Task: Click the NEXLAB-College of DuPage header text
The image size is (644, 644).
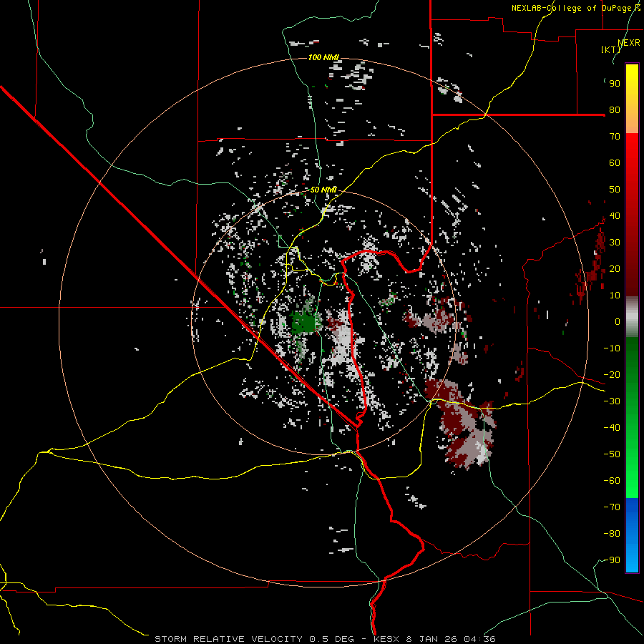Action: tap(576, 8)
